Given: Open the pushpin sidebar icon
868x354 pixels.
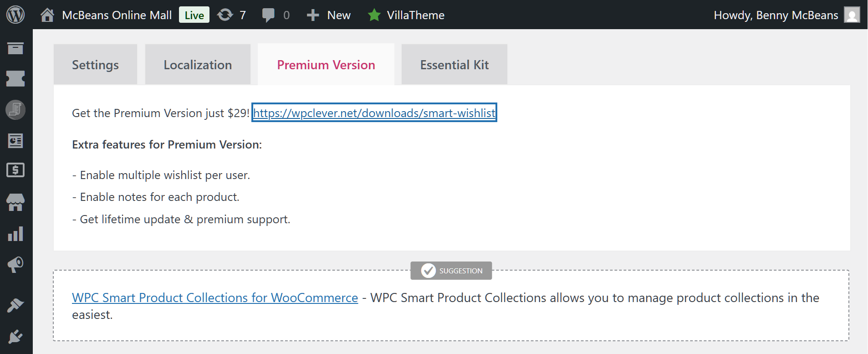Looking at the screenshot, I should click(15, 305).
